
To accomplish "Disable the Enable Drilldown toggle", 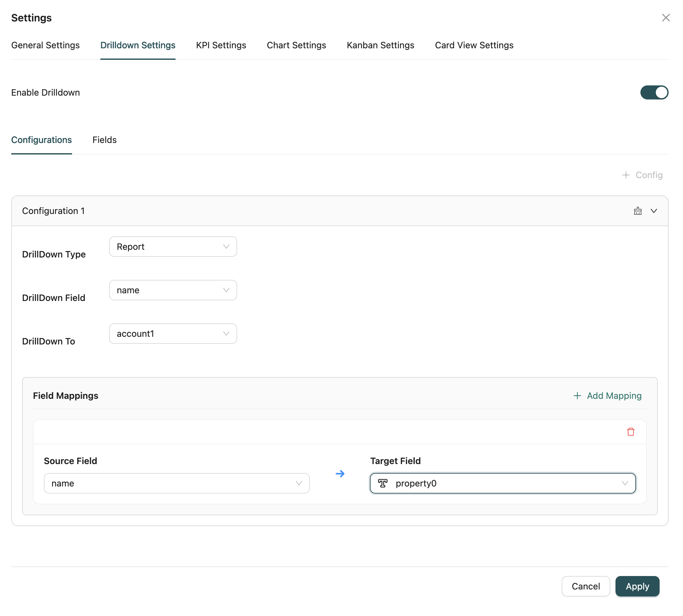I will coord(654,92).
